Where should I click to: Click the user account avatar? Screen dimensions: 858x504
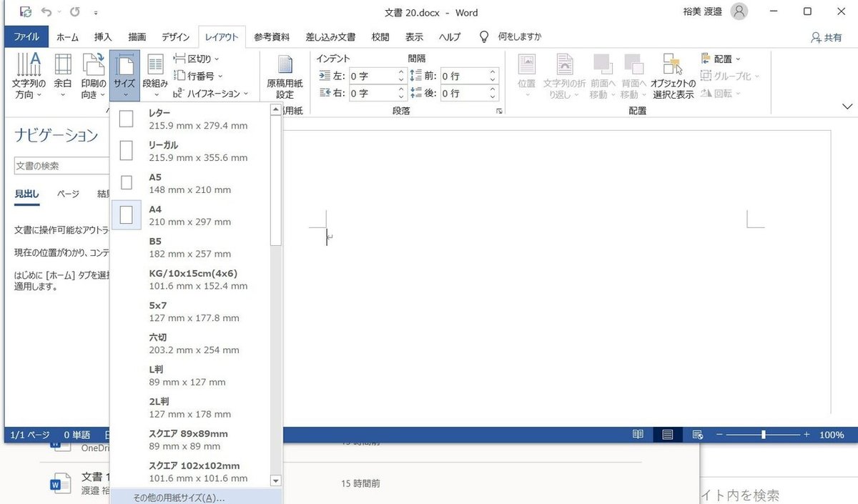tap(740, 11)
